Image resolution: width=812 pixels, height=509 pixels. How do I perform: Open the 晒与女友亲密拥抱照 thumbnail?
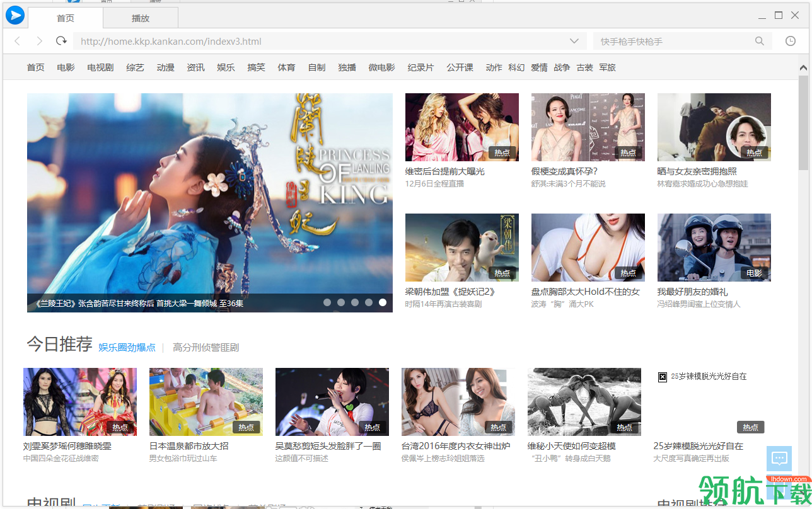coord(714,127)
